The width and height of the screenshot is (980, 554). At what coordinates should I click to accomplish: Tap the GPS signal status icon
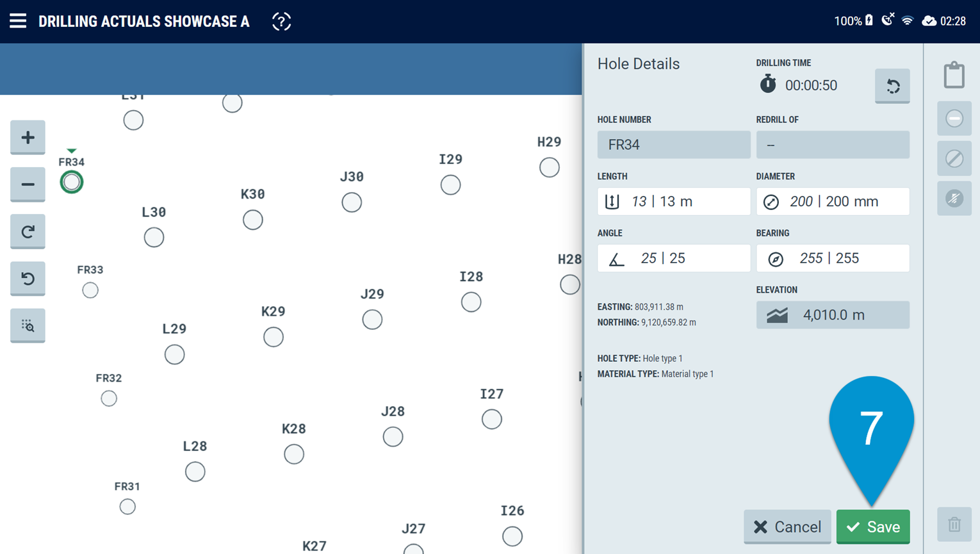pyautogui.click(x=888, y=20)
